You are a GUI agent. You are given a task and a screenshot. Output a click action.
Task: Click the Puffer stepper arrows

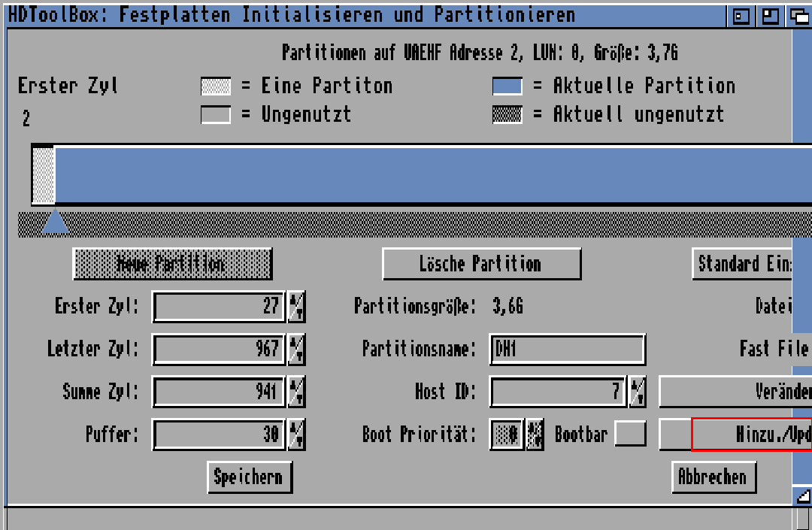click(x=296, y=435)
